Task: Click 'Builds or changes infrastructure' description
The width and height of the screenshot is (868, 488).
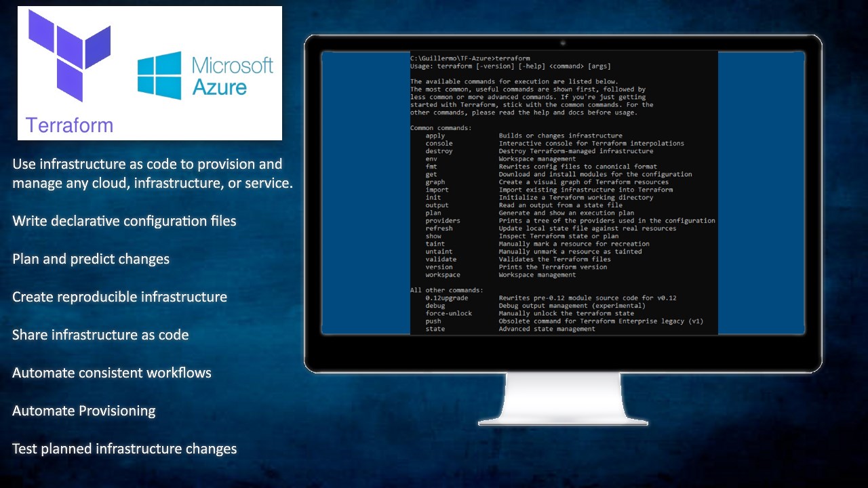Action: pyautogui.click(x=561, y=136)
